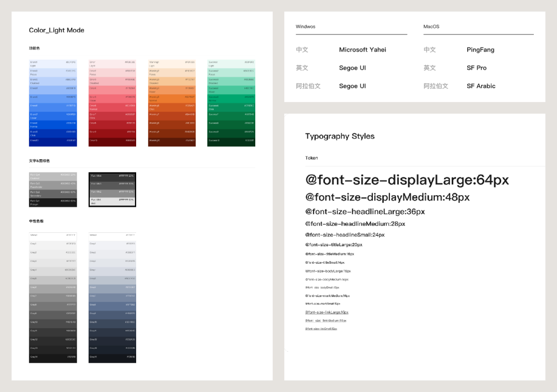Pick the darkest swatch in blue-gray palette
The width and height of the screenshot is (557, 392).
[x=112, y=359]
